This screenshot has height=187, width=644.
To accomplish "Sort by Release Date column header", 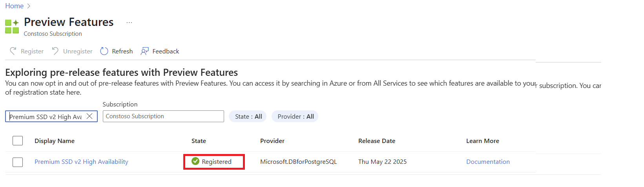I will coord(377,141).
